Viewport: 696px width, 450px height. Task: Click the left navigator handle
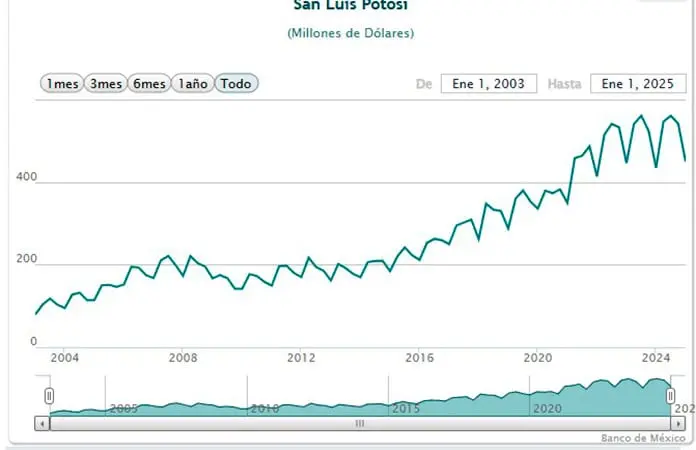[x=48, y=396]
